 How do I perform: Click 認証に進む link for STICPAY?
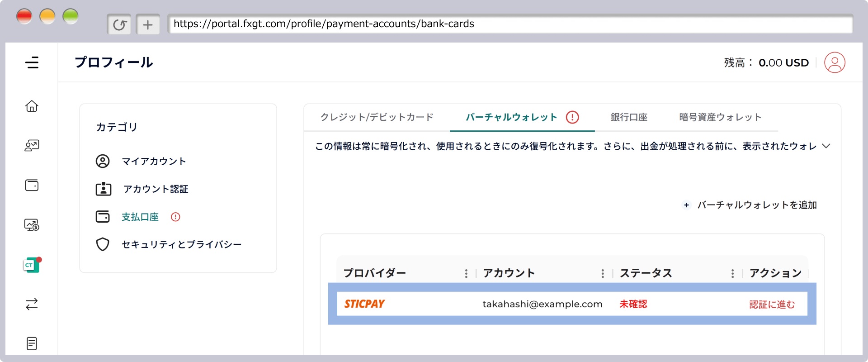pos(772,305)
